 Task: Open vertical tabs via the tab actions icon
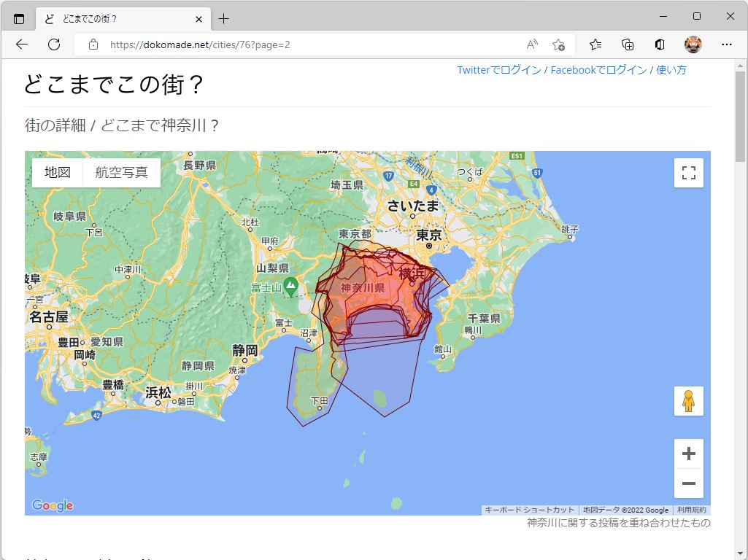(x=18, y=17)
